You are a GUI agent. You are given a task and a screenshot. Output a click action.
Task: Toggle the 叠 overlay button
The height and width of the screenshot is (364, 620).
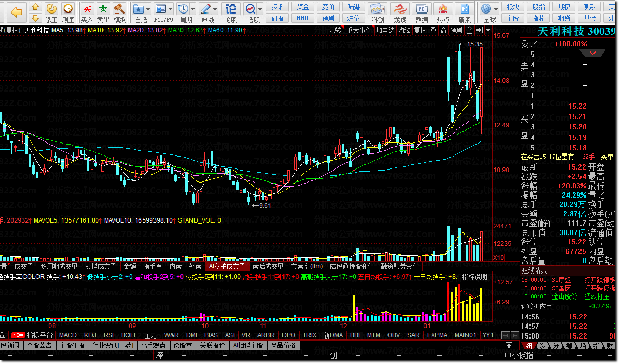click(x=433, y=31)
